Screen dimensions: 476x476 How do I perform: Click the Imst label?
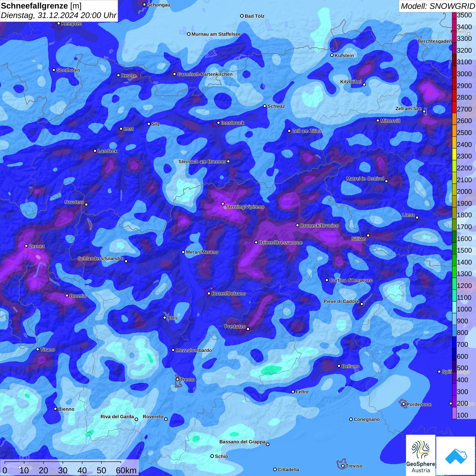[129, 129]
